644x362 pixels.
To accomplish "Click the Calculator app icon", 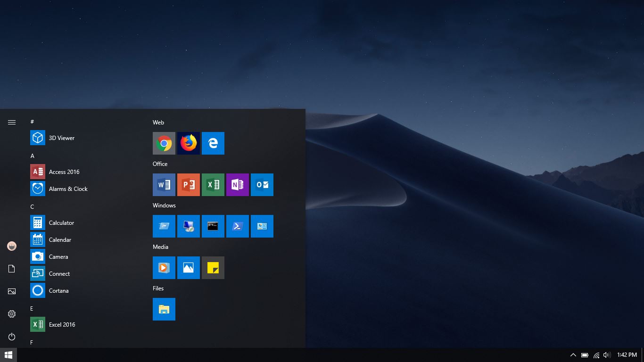I will [38, 222].
